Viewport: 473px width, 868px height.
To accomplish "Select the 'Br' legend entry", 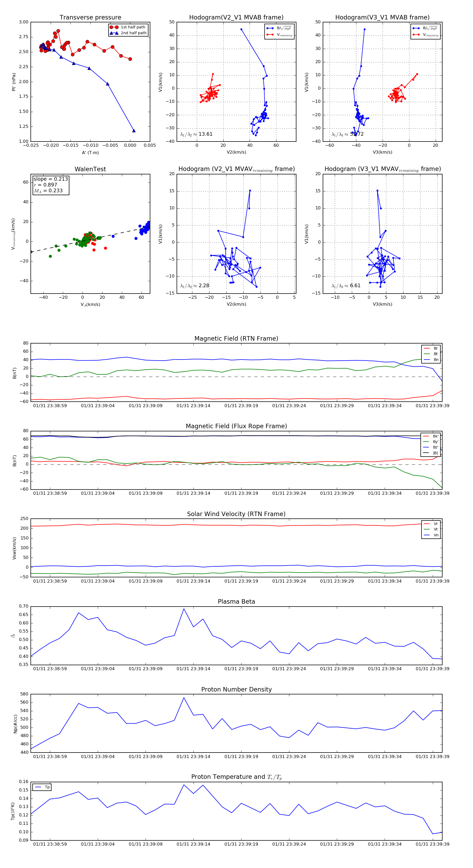I will 431,349.
